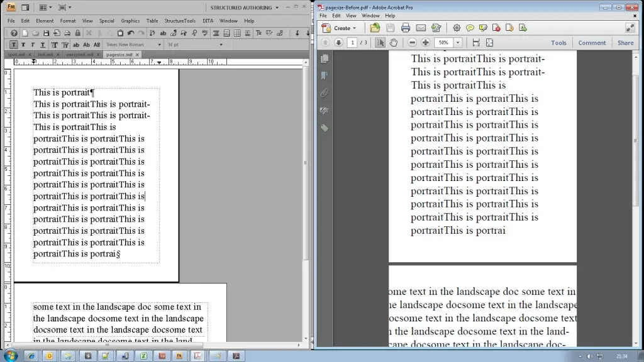
Task: Click the Print icon in Acrobat
Action: tap(406, 28)
